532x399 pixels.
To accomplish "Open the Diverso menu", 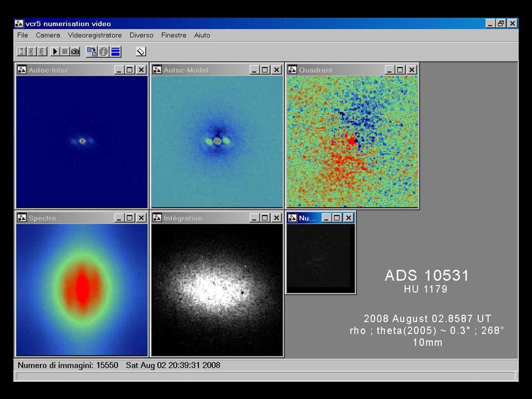I will [x=141, y=35].
